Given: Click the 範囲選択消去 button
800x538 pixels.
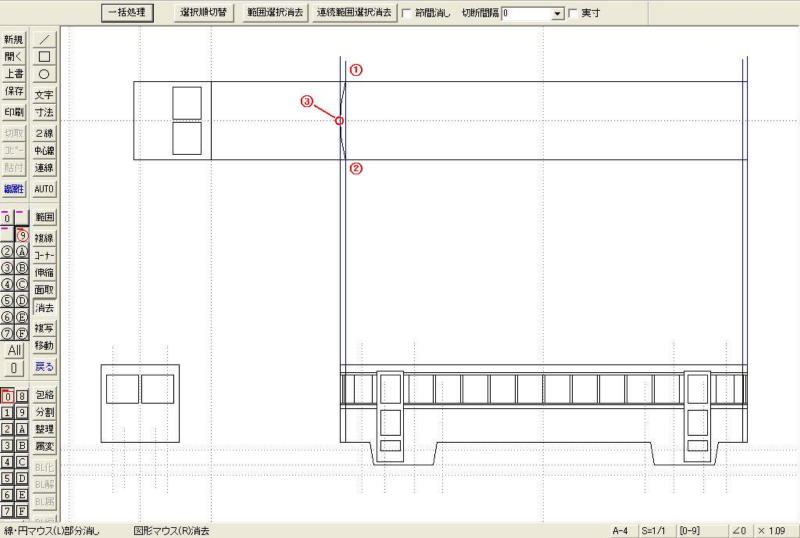Looking at the screenshot, I should [x=275, y=13].
